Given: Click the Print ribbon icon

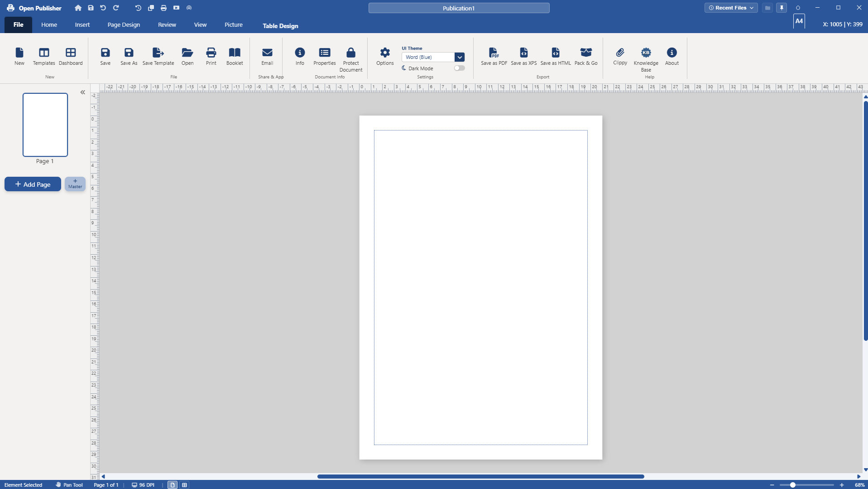Looking at the screenshot, I should pos(211,57).
